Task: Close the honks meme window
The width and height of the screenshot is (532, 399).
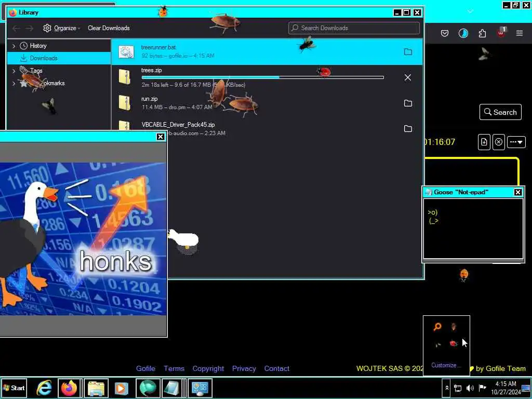Action: (x=161, y=137)
